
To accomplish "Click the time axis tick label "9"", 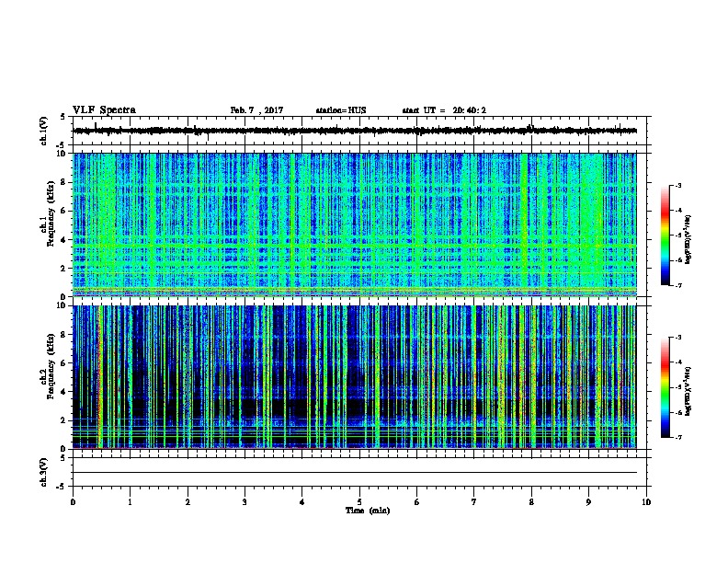I will 588,501.
